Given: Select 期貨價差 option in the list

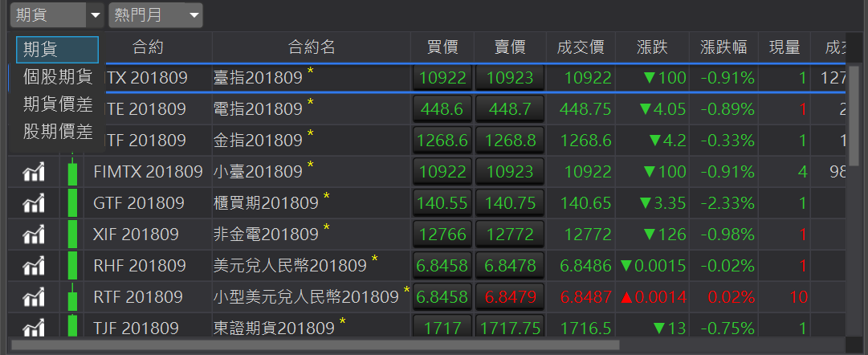Looking at the screenshot, I should pos(57,105).
